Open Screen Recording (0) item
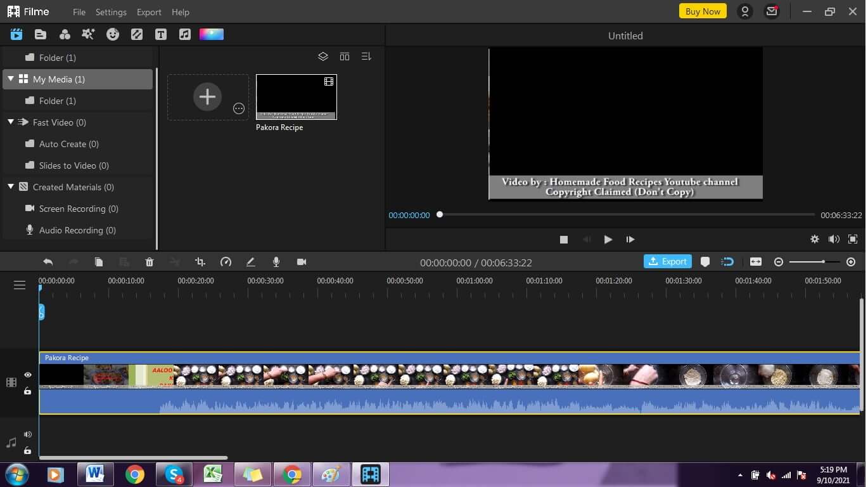Image resolution: width=868 pixels, height=487 pixels. [x=79, y=209]
